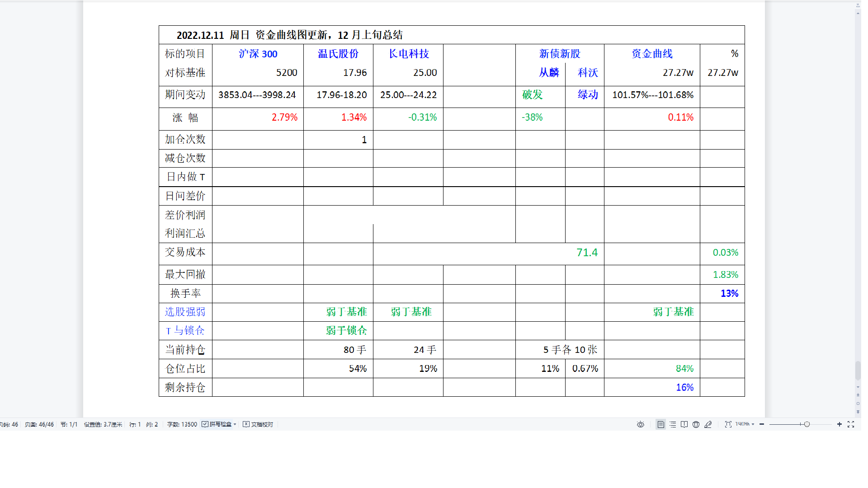868x488 pixels.
Task: Click the 温氏股份 header cell
Action: (x=338, y=54)
